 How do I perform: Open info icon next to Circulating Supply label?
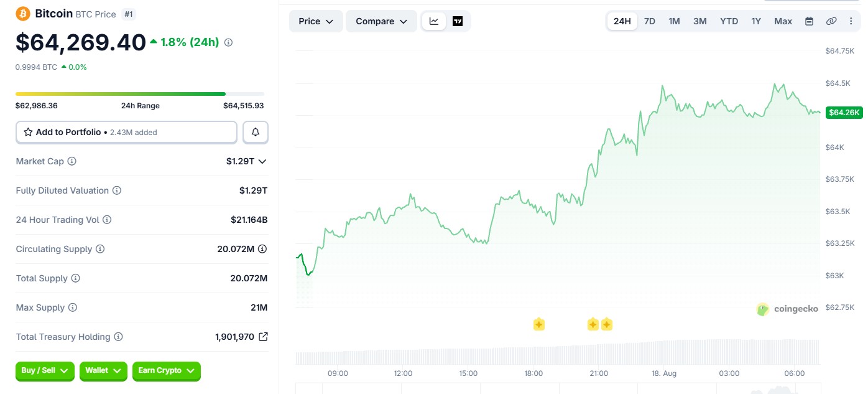point(100,249)
